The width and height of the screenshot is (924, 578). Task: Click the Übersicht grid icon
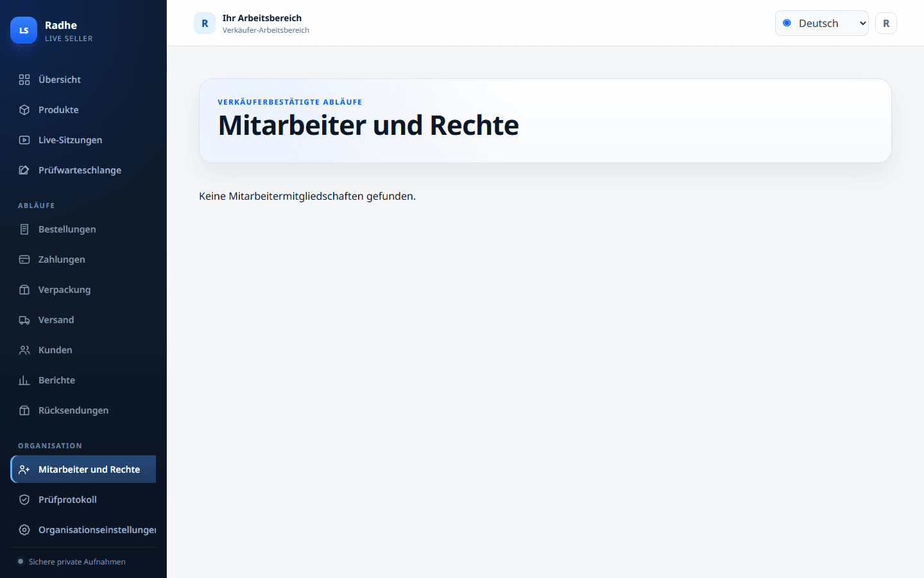(x=24, y=80)
